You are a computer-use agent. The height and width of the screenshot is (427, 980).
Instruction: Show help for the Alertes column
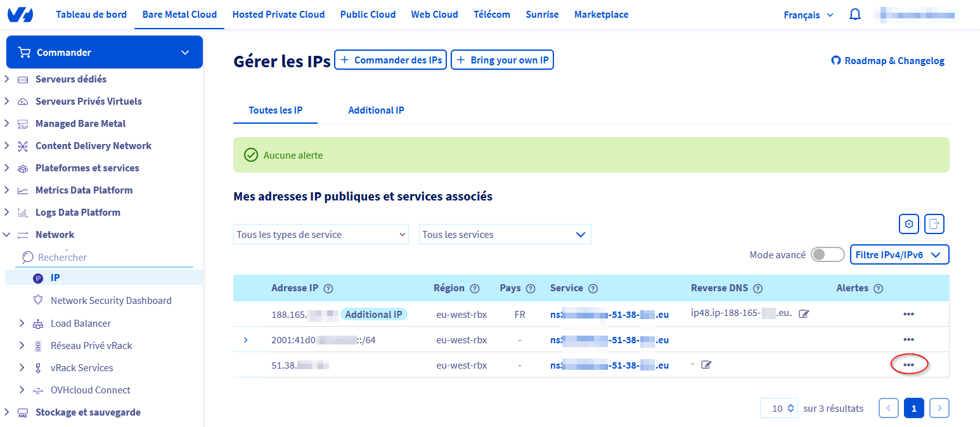pos(879,289)
